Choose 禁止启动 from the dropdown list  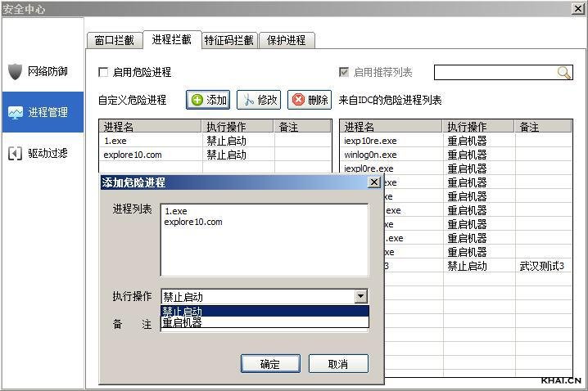tap(264, 311)
